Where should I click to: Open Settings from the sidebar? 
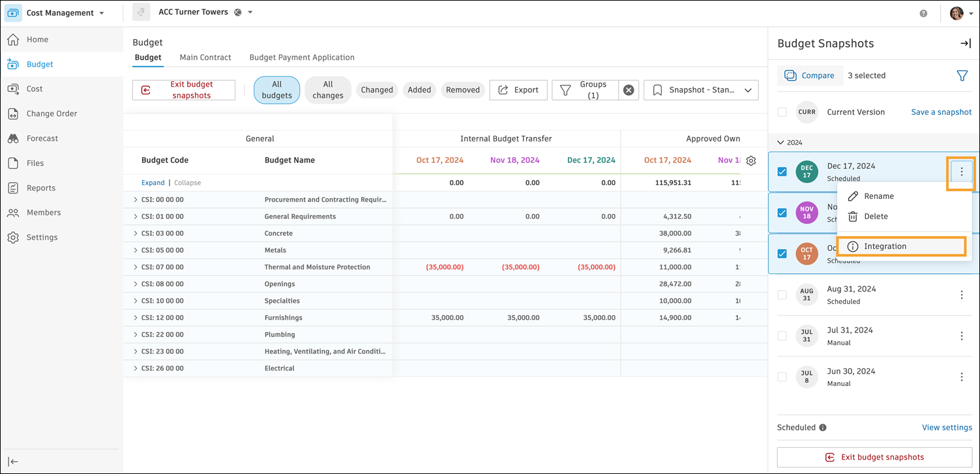click(x=61, y=238)
